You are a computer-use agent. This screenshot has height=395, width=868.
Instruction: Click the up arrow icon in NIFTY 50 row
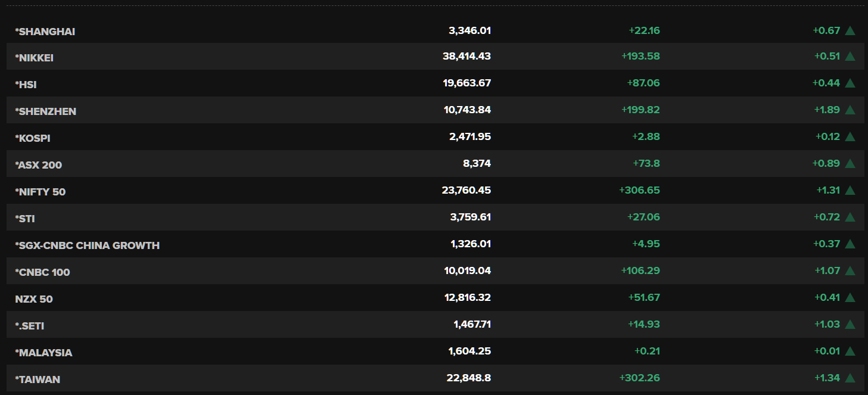(850, 190)
